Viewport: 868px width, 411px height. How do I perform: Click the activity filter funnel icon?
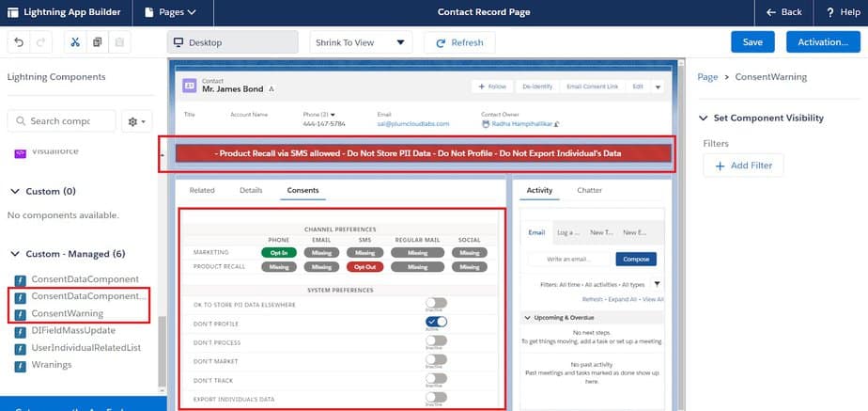pyautogui.click(x=657, y=284)
